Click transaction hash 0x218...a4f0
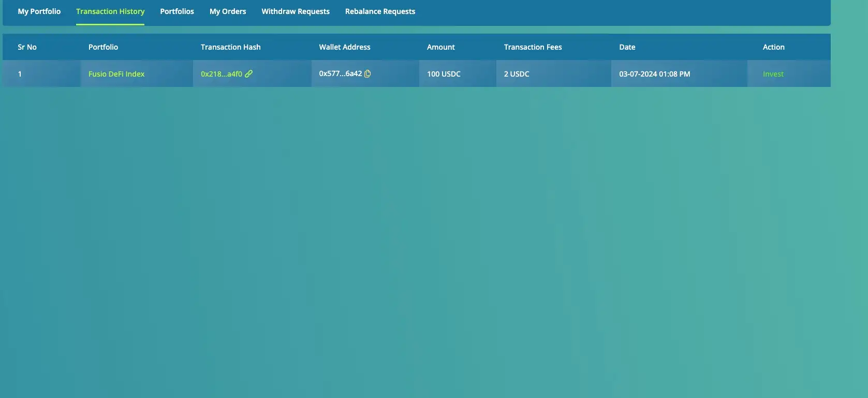The height and width of the screenshot is (398, 868). [x=221, y=74]
